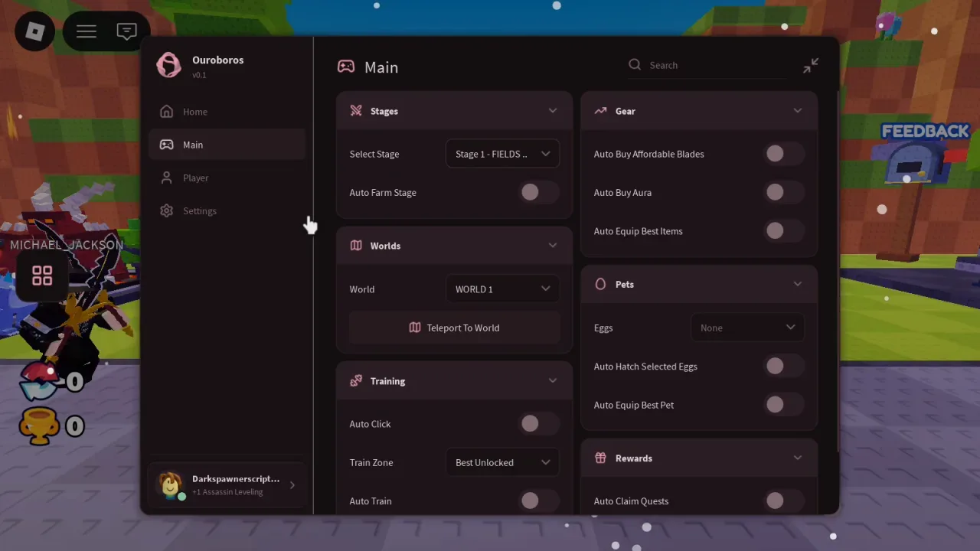Open the Roblox logo menu
The height and width of the screenshot is (551, 980).
tap(35, 31)
